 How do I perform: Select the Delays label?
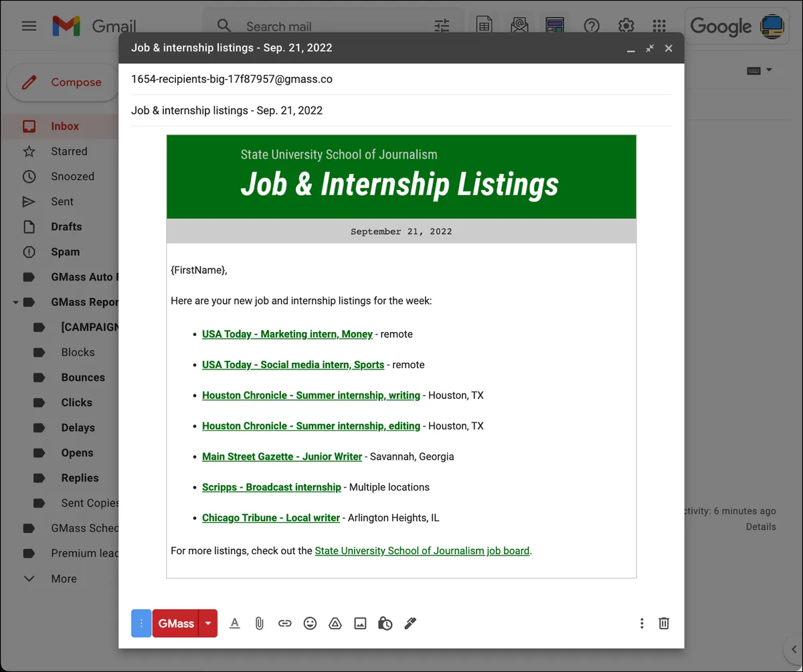78,428
